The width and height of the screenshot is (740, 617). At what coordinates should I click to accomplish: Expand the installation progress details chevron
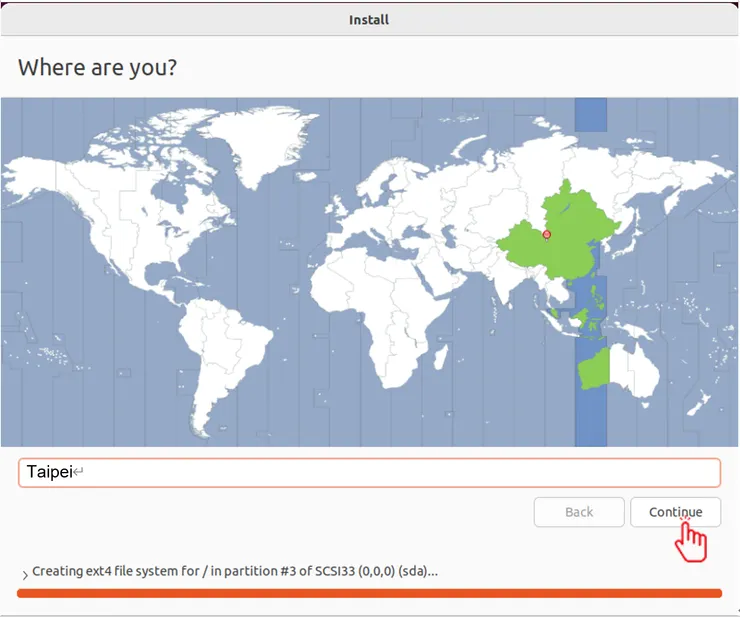click(25, 575)
